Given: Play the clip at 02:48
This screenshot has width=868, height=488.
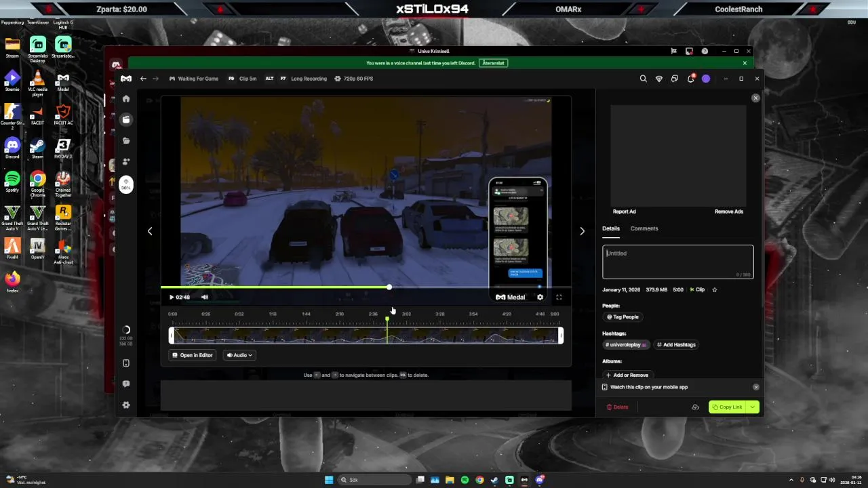Looking at the screenshot, I should click(172, 297).
